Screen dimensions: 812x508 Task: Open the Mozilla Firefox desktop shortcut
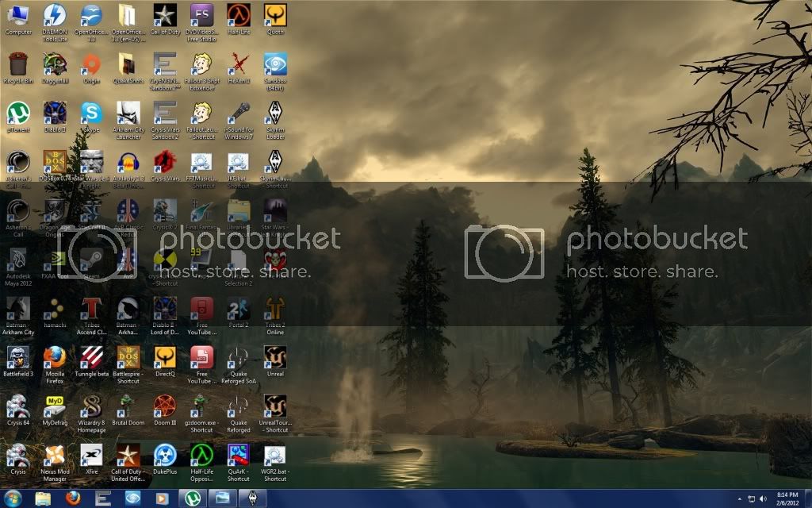point(54,357)
